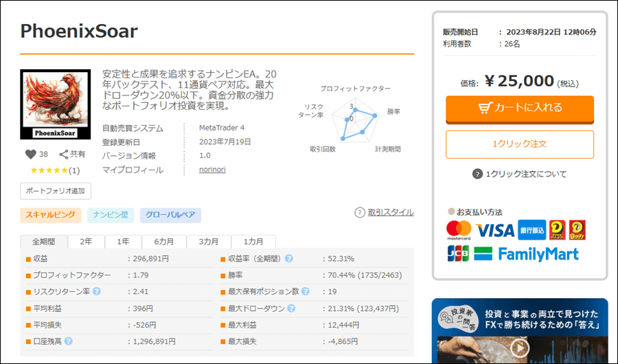618x364 pixels.
Task: Click question icon next to 1クリック注文について
Action: point(477,174)
